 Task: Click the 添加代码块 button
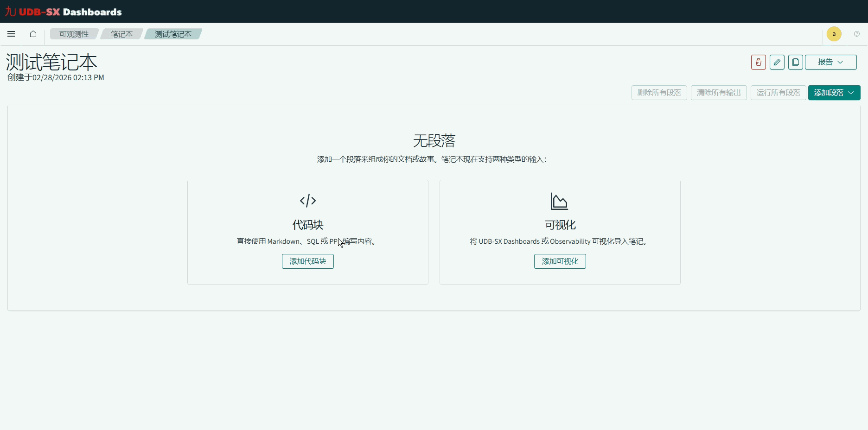pyautogui.click(x=307, y=261)
